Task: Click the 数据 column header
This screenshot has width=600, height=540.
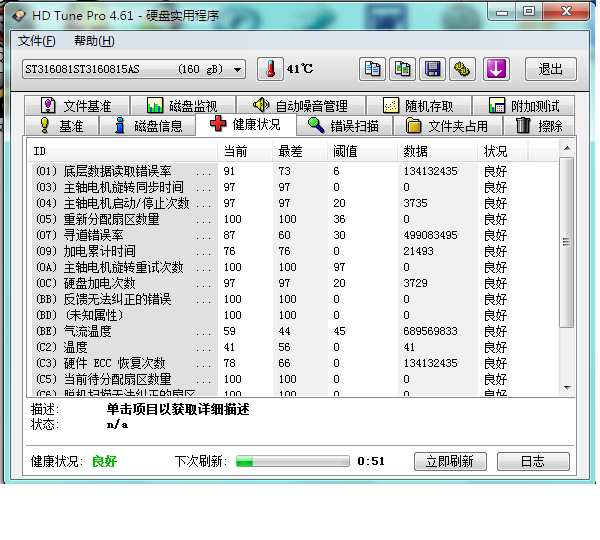Action: pos(437,151)
